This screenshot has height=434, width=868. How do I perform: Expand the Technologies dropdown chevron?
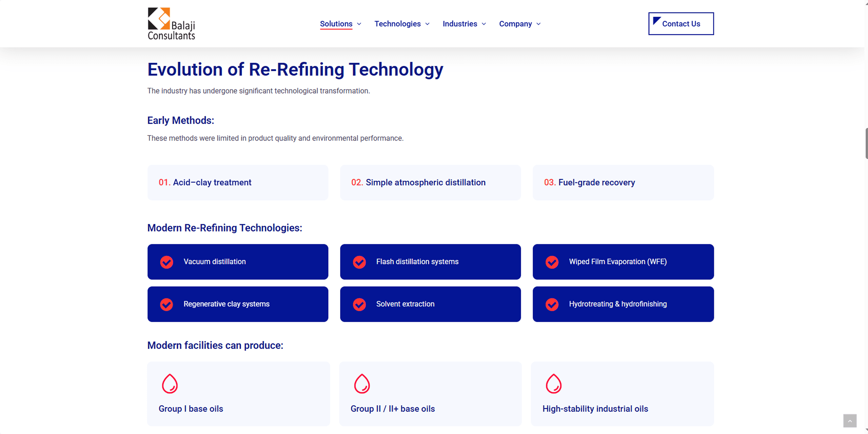(428, 24)
